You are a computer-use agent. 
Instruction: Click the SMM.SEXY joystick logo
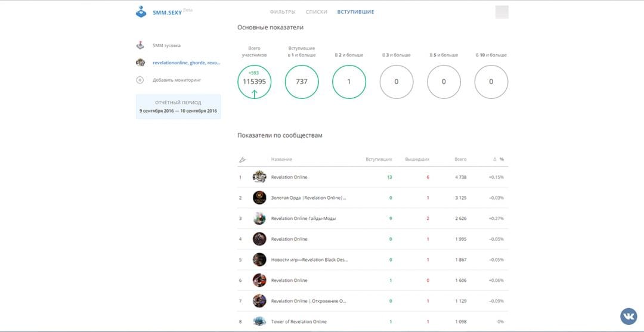tap(141, 12)
